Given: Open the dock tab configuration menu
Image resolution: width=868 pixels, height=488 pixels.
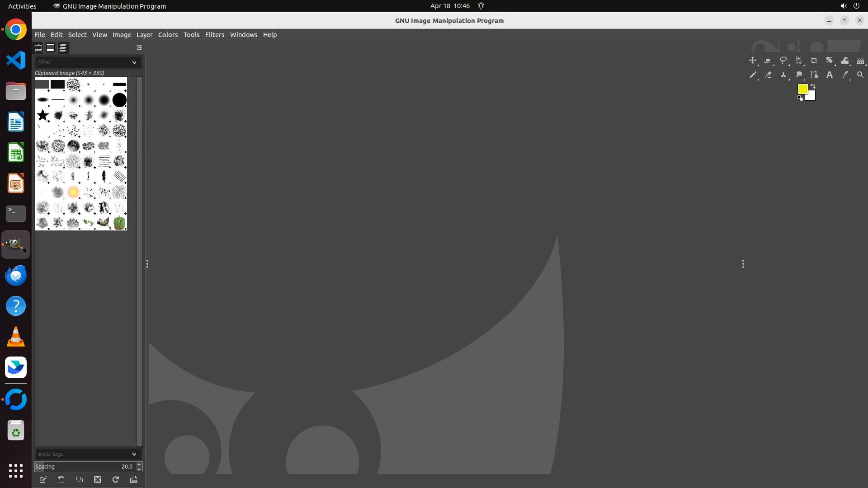Looking at the screenshot, I should click(139, 47).
